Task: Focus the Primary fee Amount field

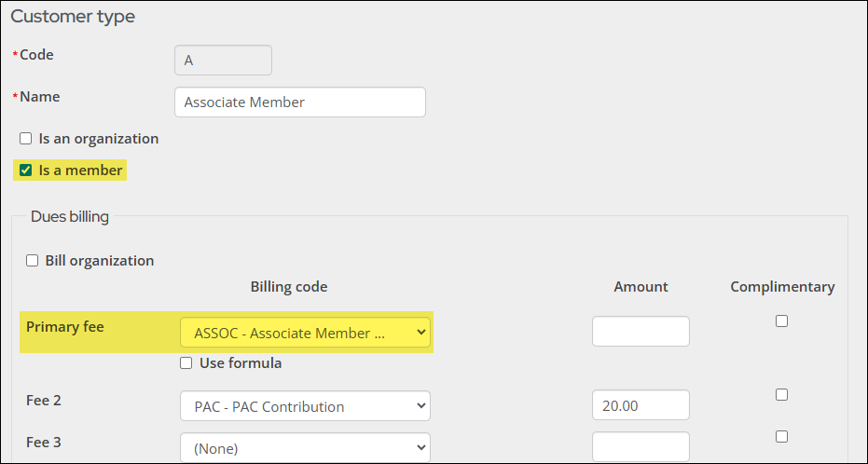Action: (641, 332)
